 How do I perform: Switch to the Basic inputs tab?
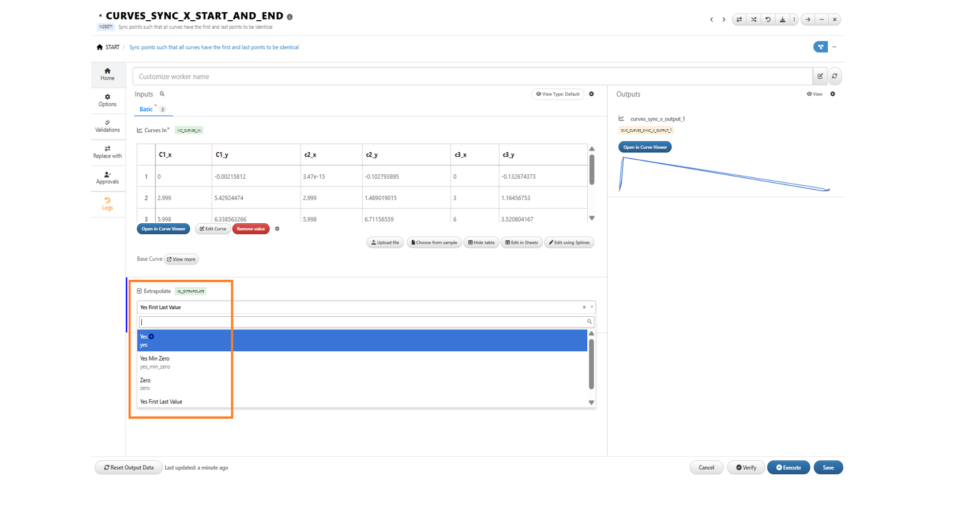tap(147, 109)
